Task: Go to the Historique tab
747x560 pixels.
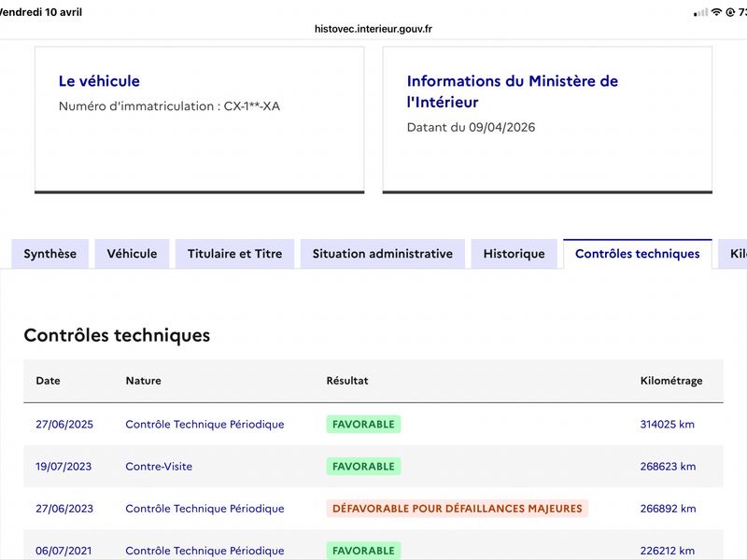Action: coord(514,254)
